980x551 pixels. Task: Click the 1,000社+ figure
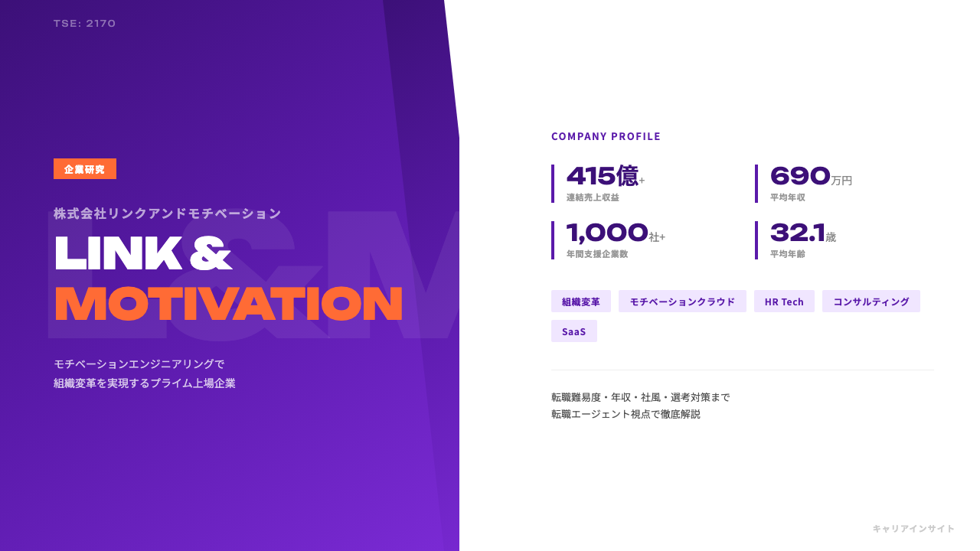616,233
